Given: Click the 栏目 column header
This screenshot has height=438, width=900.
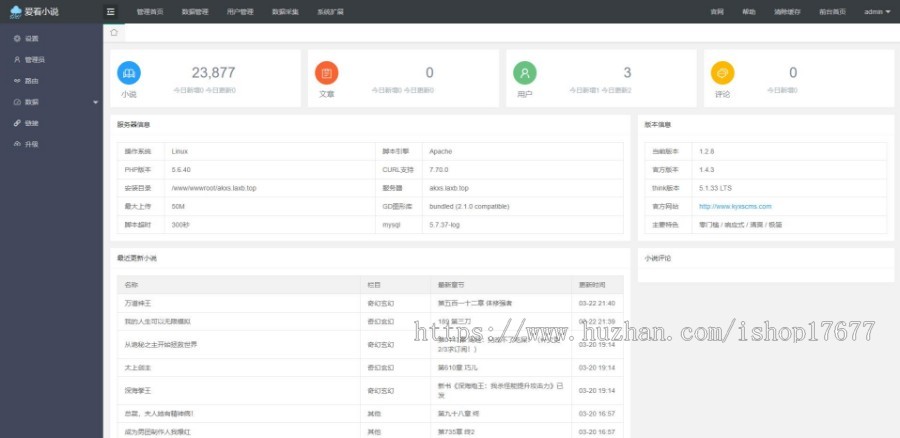Looking at the screenshot, I should pyautogui.click(x=374, y=285).
